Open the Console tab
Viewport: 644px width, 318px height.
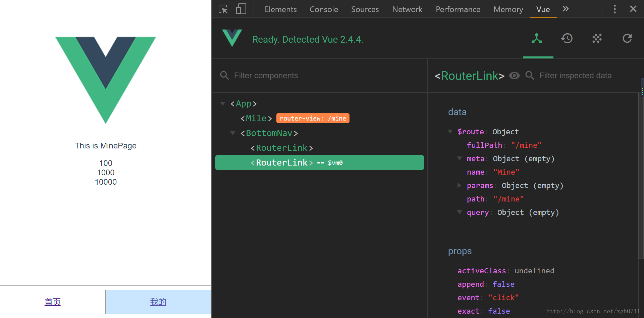pos(324,9)
